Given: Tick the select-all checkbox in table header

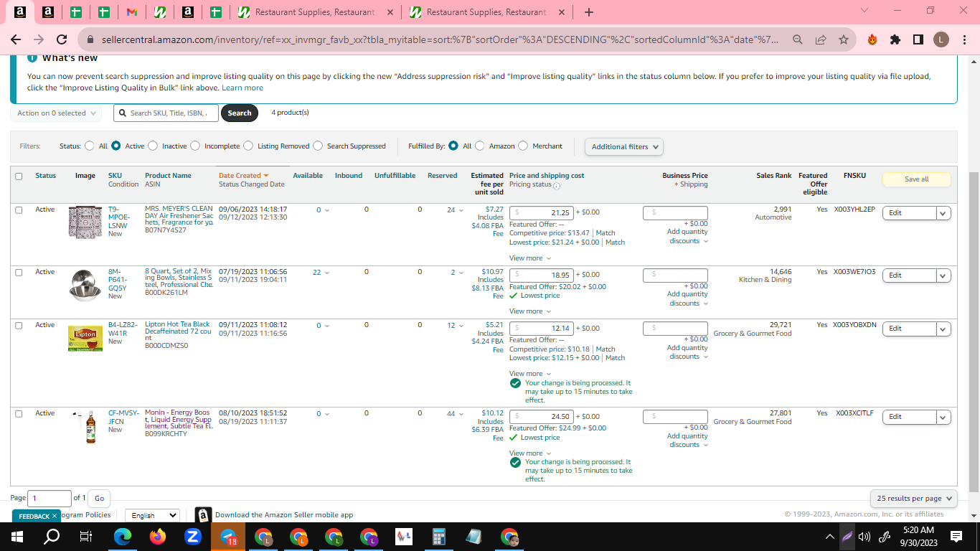Looking at the screenshot, I should pos(19,176).
